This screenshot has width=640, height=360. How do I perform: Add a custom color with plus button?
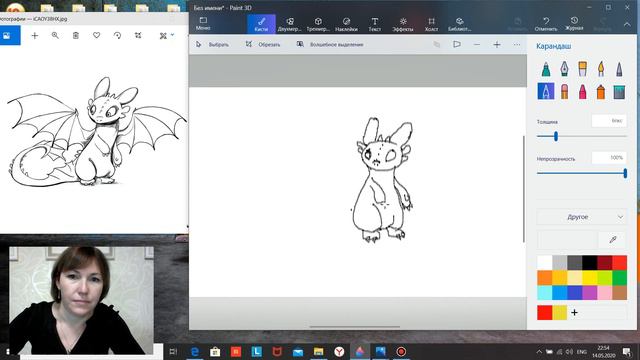click(574, 313)
